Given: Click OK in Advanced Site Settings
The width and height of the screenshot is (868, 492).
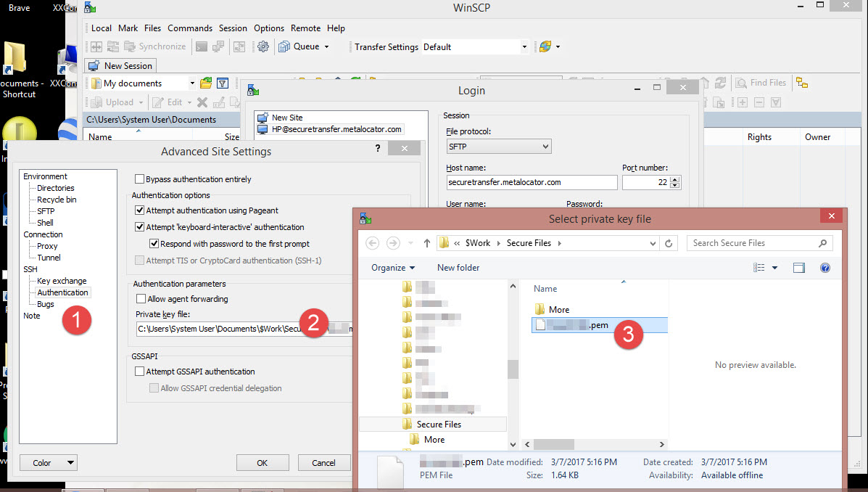Looking at the screenshot, I should click(x=263, y=463).
